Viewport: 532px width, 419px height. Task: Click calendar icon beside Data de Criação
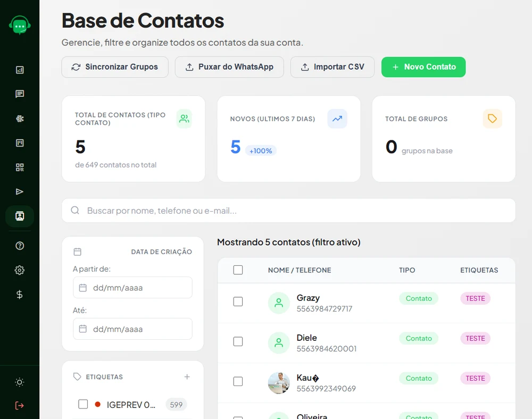[77, 252]
